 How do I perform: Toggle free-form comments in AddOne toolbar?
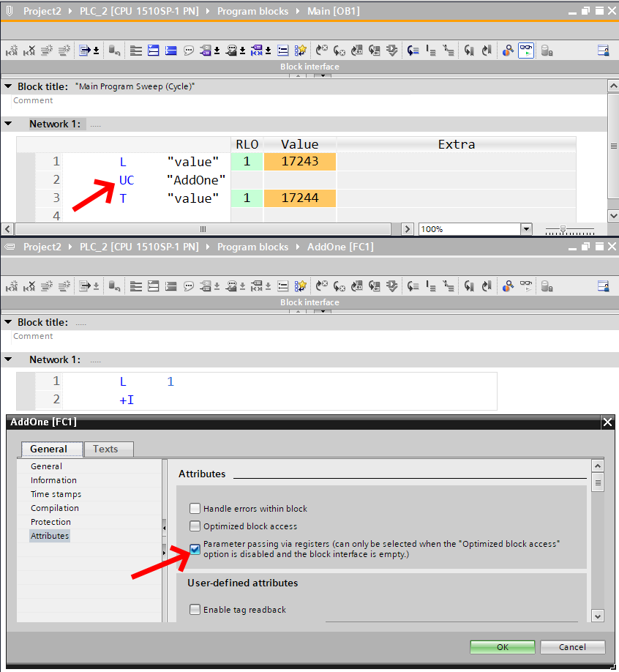189,286
